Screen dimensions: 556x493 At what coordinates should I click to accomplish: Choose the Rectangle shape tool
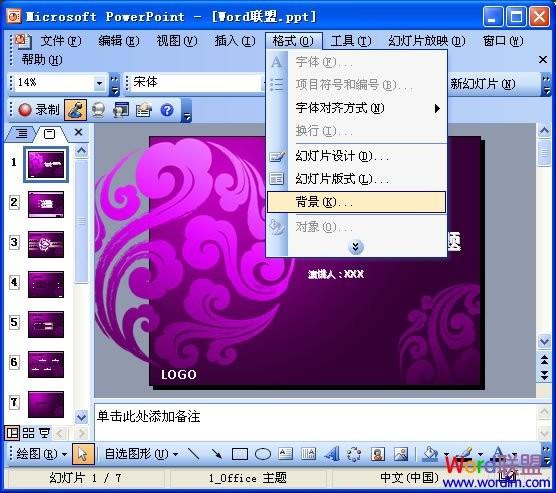(x=240, y=454)
